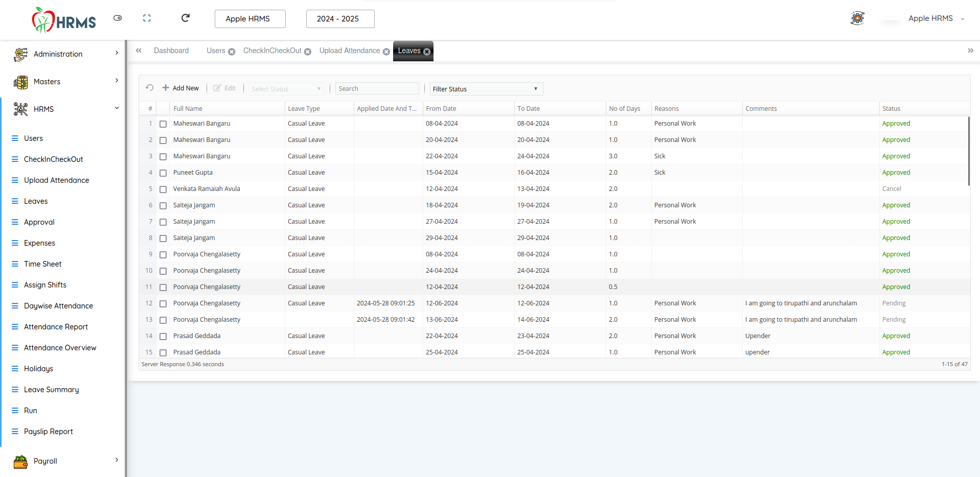The image size is (980, 477).
Task: Click the reload icon in header
Action: (186, 18)
